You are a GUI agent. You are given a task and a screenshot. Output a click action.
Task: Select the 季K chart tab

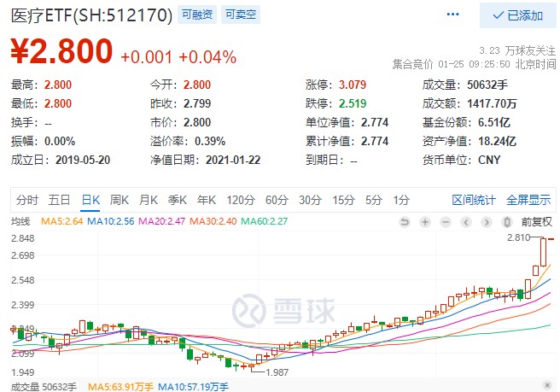[x=178, y=200]
